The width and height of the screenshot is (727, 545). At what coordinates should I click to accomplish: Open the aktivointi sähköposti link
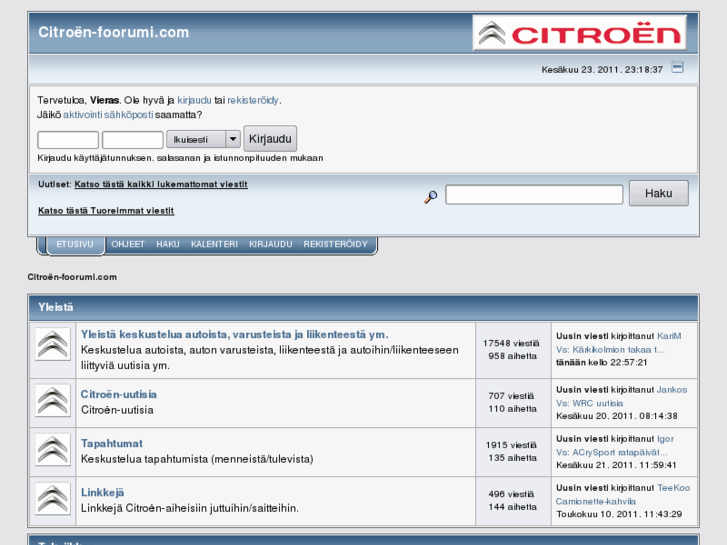pyautogui.click(x=108, y=115)
